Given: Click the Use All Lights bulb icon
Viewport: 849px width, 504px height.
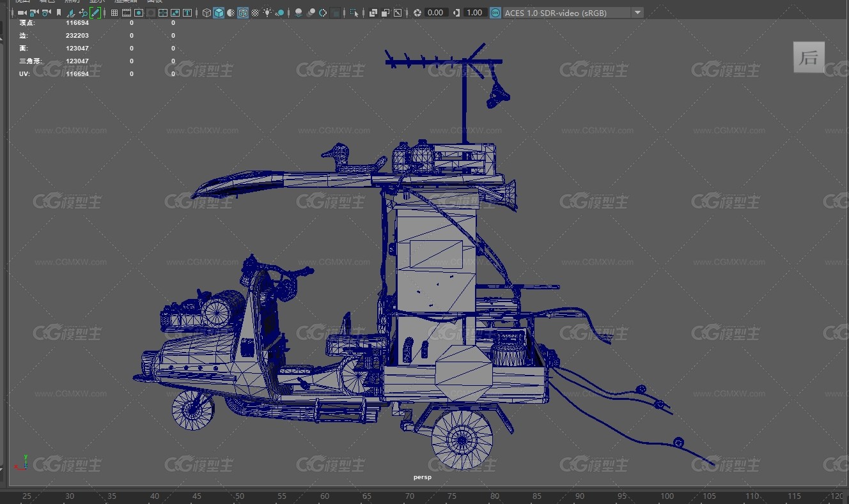Looking at the screenshot, I should click(267, 13).
